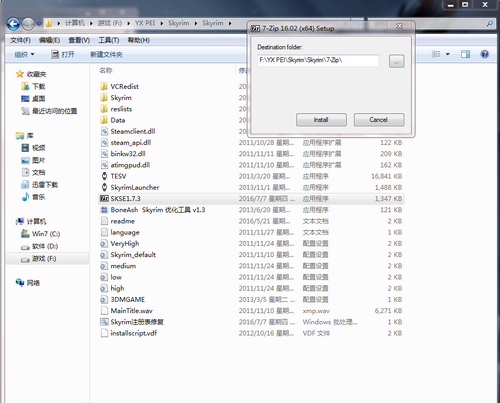This screenshot has height=403, width=500.
Task: Change view with the view options icon
Action: pos(436,54)
